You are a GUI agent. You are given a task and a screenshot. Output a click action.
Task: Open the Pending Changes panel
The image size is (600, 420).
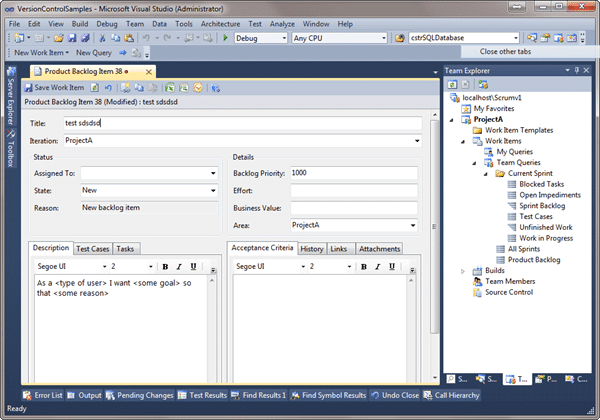coord(140,395)
